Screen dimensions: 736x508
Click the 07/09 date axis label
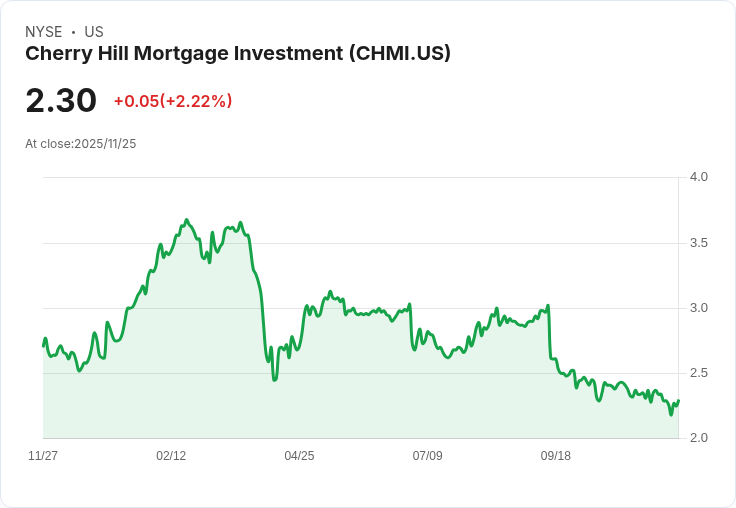(427, 455)
